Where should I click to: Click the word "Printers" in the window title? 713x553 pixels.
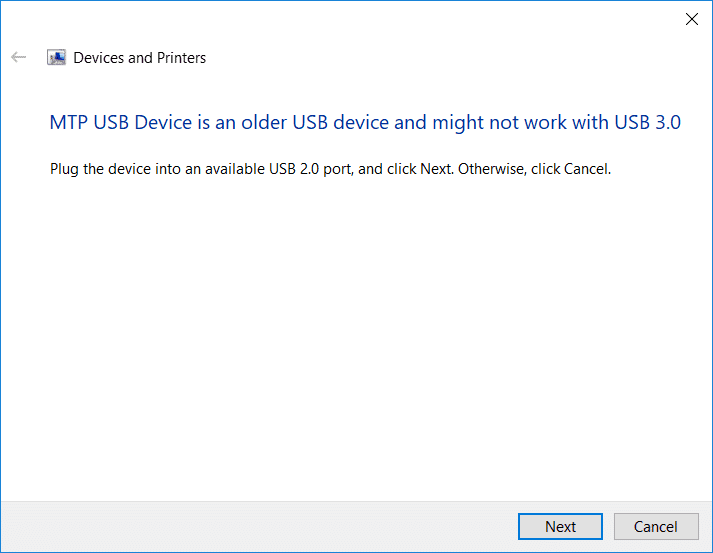tap(181, 58)
